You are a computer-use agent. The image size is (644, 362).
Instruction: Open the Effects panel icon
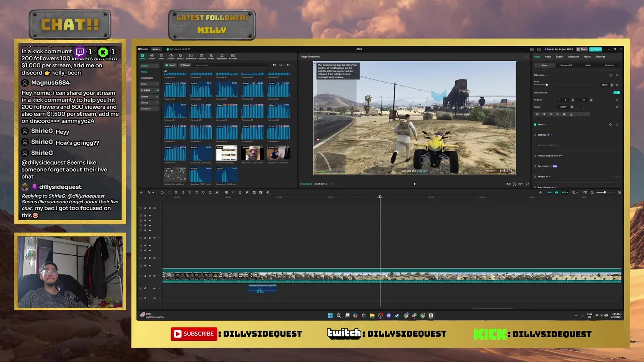click(180, 56)
